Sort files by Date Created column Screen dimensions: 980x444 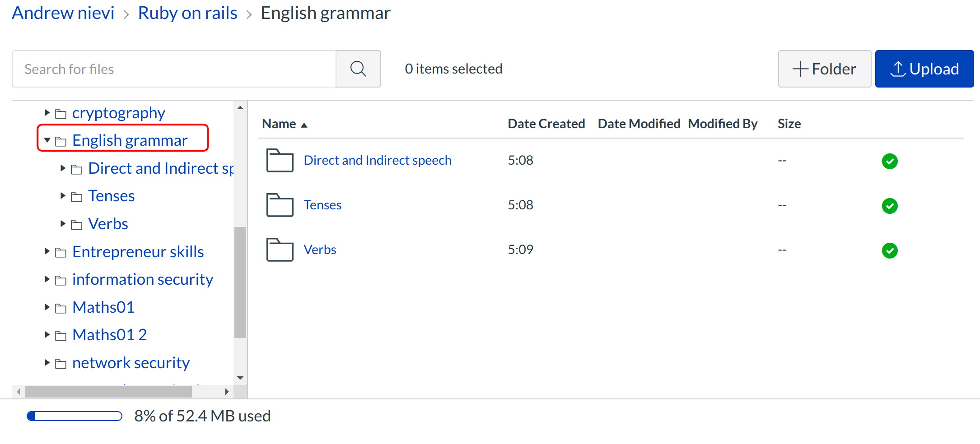click(x=546, y=124)
